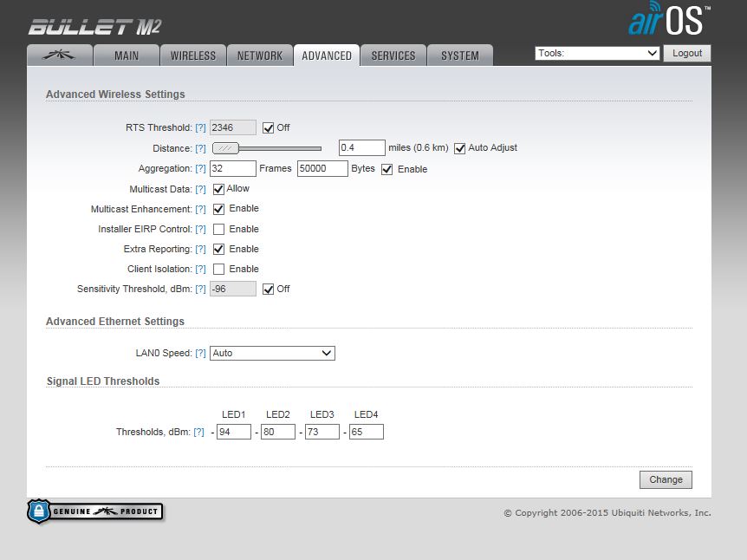Enable the Client Isolation checkbox

(219, 270)
